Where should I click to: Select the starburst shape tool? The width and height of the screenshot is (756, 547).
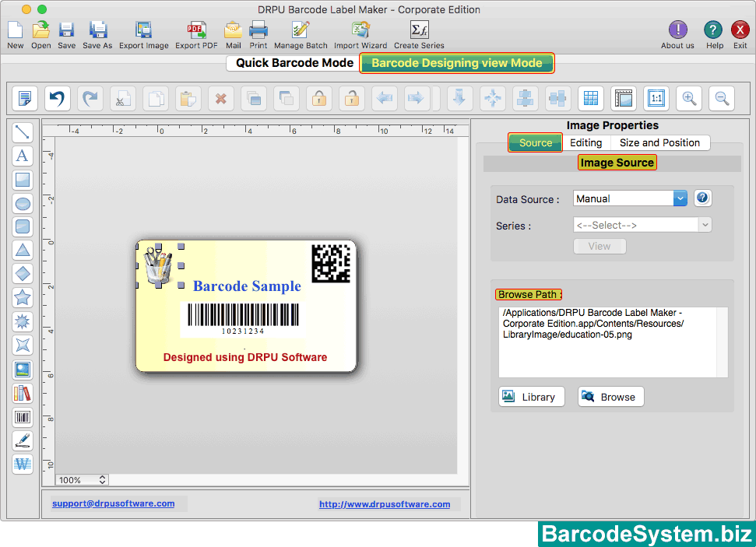[22, 321]
